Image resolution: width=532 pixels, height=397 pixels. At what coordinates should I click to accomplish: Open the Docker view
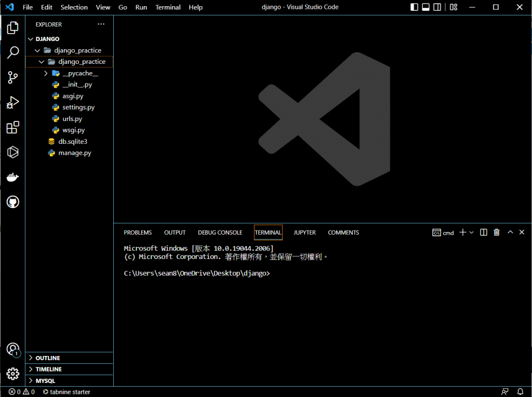click(12, 177)
